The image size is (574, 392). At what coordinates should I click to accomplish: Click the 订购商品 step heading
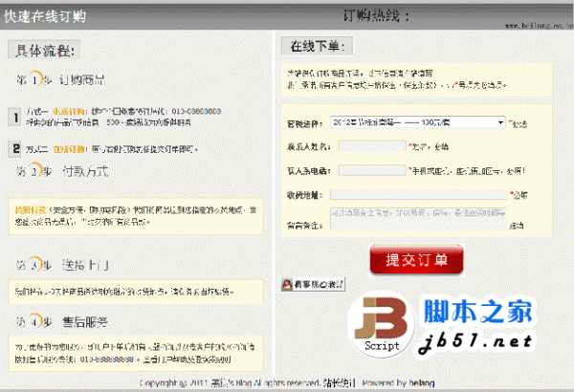(x=82, y=79)
